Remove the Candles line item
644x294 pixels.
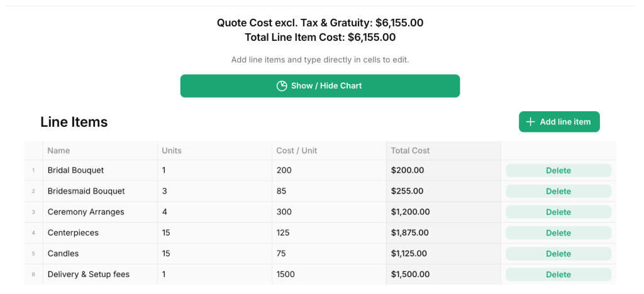tap(558, 254)
